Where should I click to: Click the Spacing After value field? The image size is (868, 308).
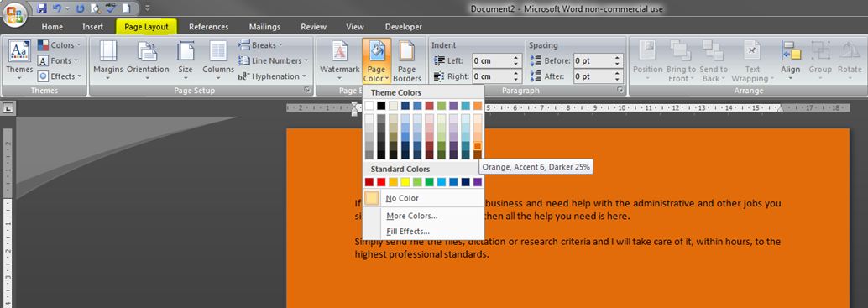593,76
